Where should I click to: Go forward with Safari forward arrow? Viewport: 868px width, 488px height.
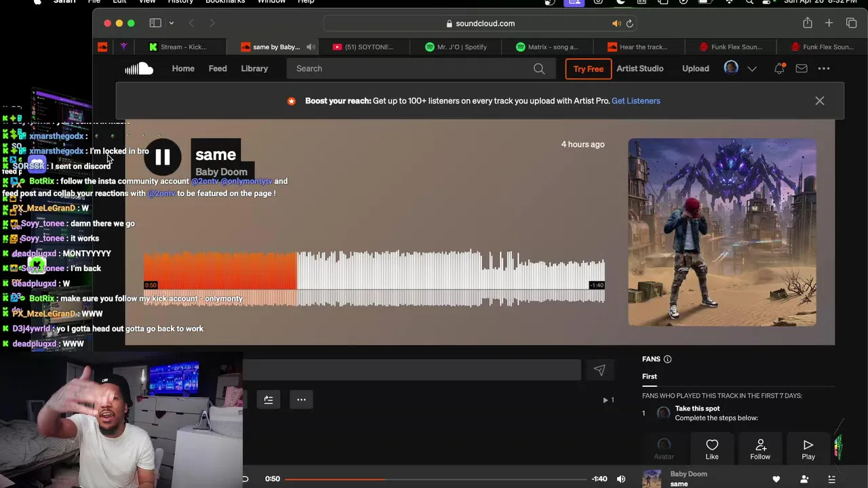pyautogui.click(x=212, y=23)
